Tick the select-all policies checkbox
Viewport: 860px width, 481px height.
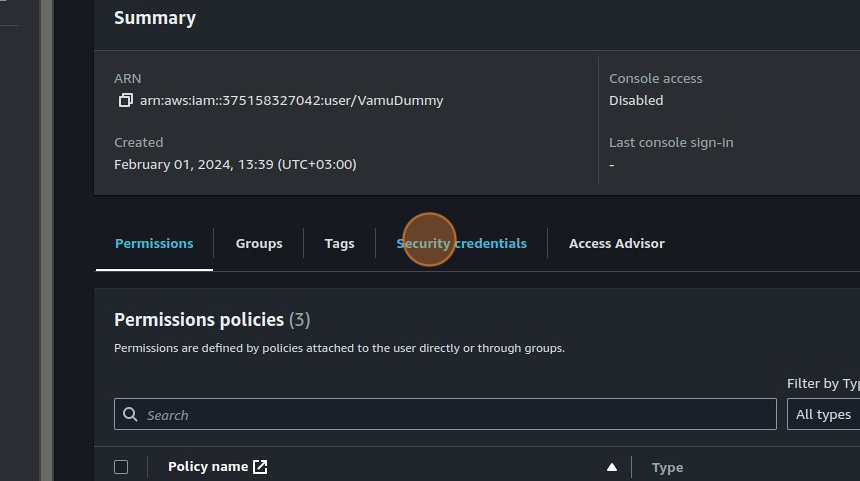(121, 467)
